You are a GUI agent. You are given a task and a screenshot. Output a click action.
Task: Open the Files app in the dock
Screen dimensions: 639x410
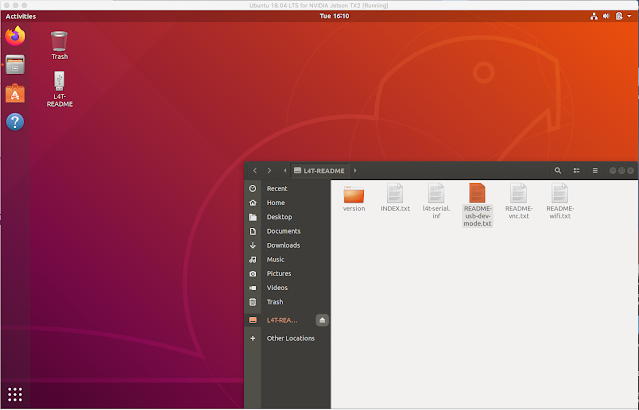point(15,65)
